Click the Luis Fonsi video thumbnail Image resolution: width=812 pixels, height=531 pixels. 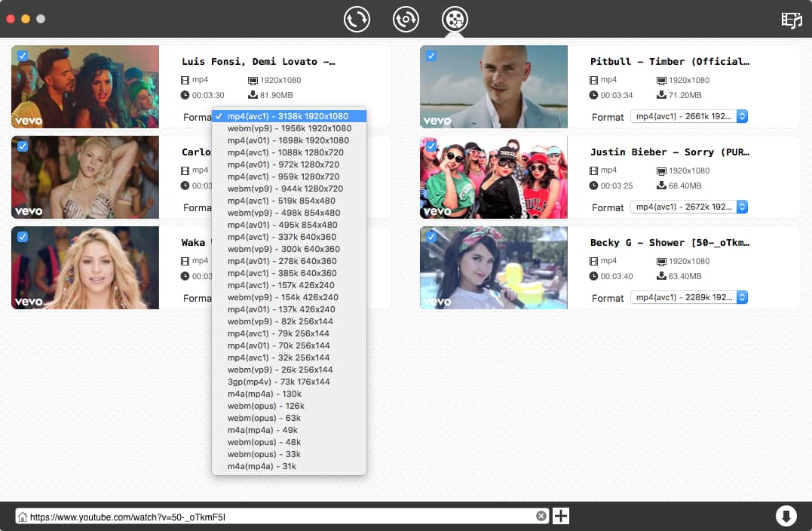85,87
